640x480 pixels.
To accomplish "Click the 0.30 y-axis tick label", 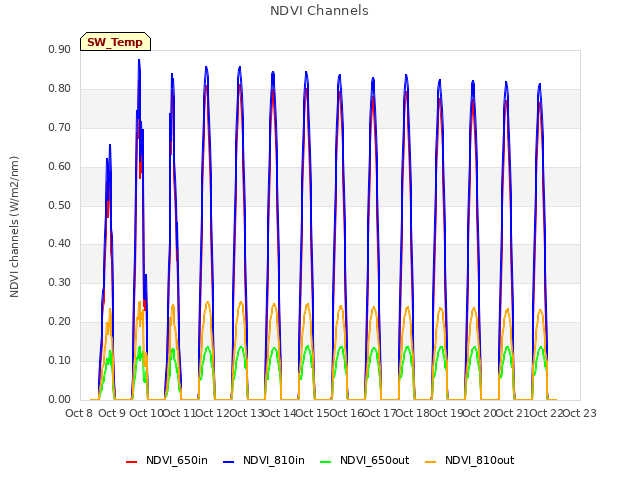I will pos(60,282).
